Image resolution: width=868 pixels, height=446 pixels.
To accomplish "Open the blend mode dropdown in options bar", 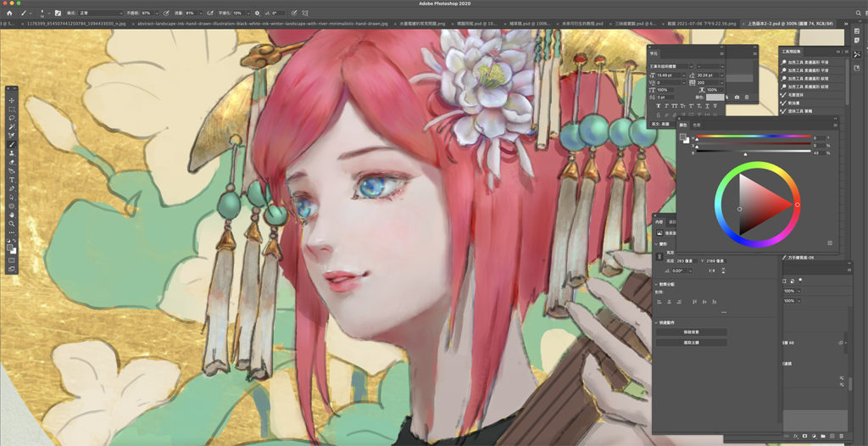I will point(101,13).
